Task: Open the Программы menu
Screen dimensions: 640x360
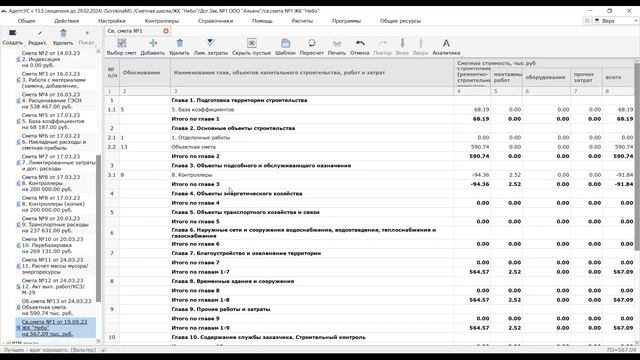Action: [x=347, y=21]
